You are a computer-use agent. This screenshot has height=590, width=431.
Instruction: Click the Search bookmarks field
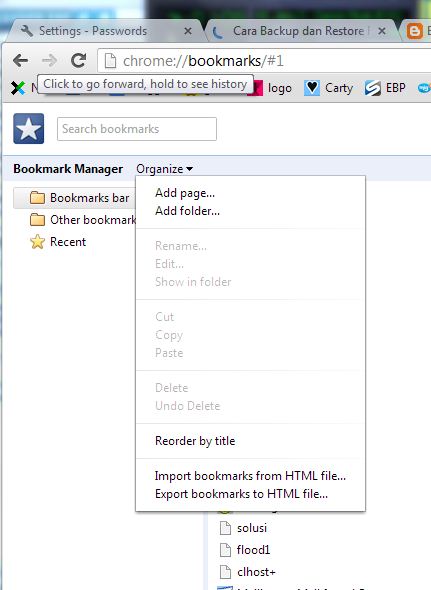pos(137,129)
